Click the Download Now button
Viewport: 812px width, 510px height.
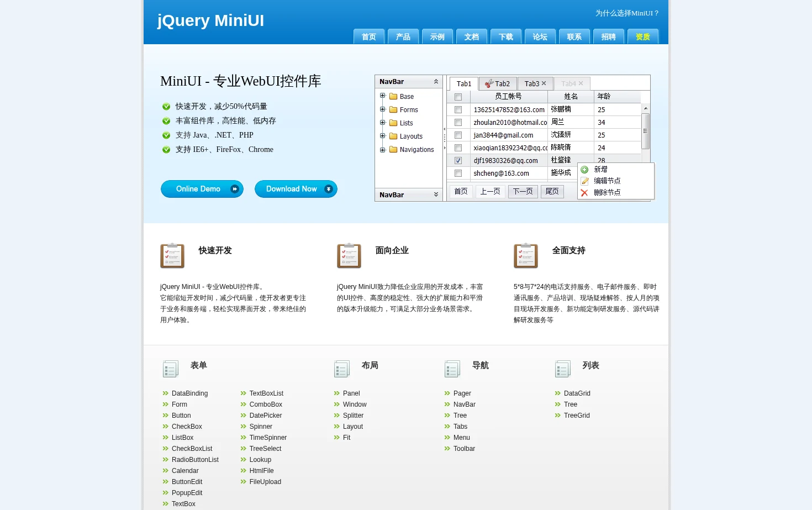coord(296,189)
